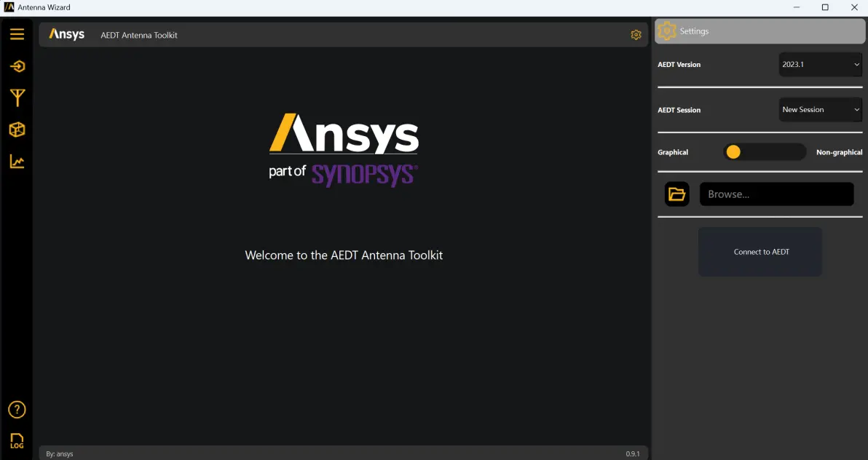The height and width of the screenshot is (460, 868).
Task: Click the help question mark icon
Action: (17, 410)
